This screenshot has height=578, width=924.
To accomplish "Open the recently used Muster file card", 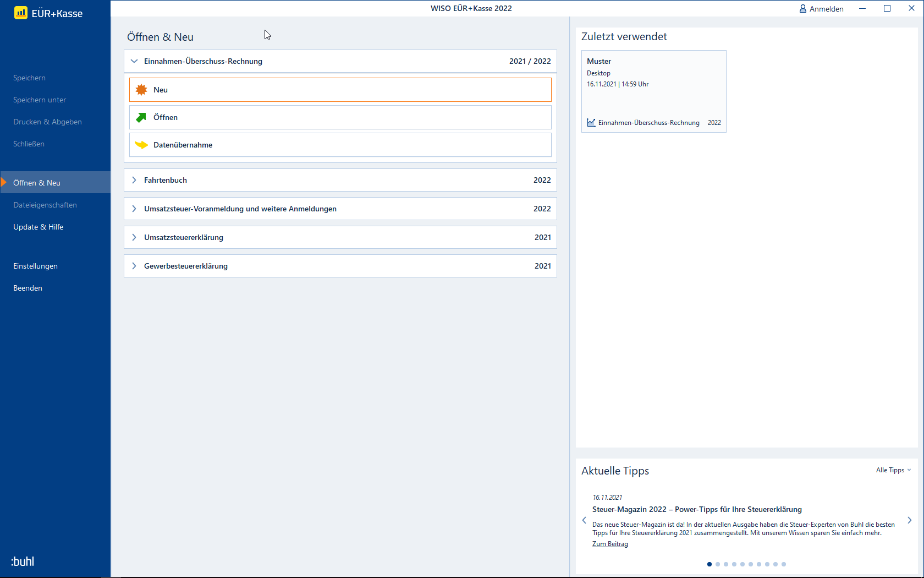I will coord(654,91).
